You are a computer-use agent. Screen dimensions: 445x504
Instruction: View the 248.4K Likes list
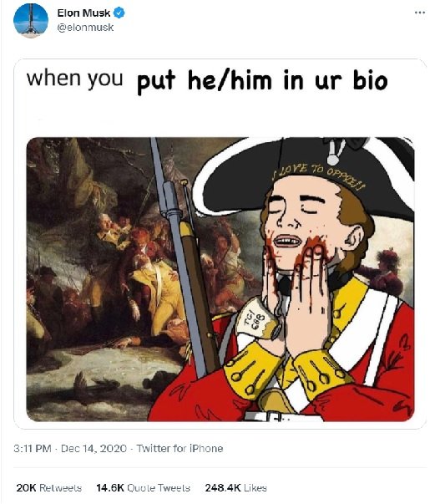coord(236,487)
